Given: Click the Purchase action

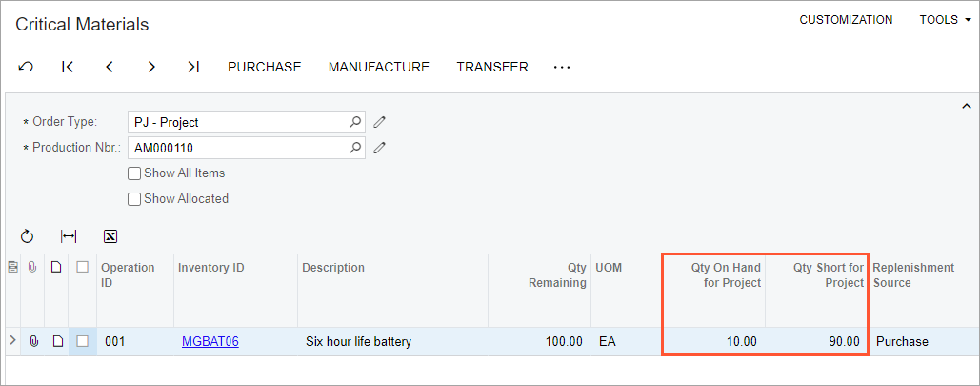Looking at the screenshot, I should 264,67.
